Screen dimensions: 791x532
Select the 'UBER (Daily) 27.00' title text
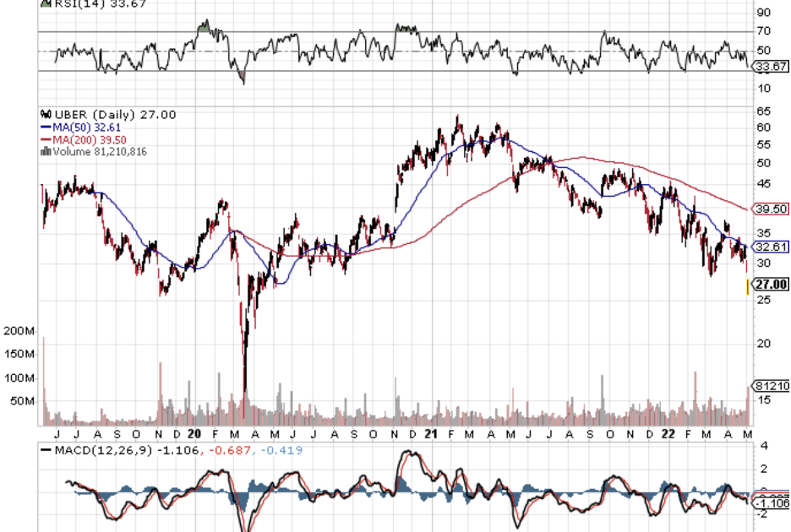click(x=115, y=115)
